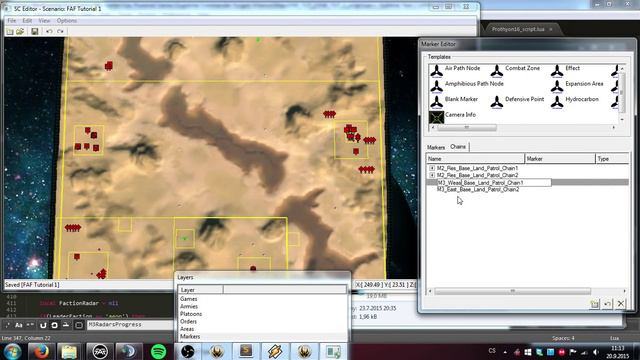640x360 pixels.
Task: Click CS language indicator in taskbar
Action: pyautogui.click(x=492, y=351)
